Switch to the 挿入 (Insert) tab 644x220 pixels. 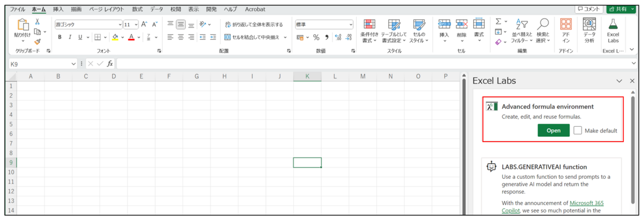click(58, 9)
